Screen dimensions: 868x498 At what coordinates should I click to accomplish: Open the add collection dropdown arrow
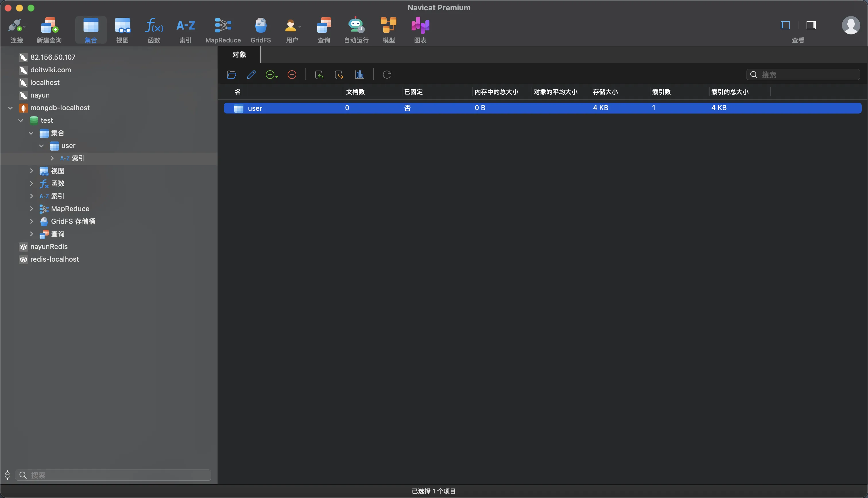click(x=277, y=77)
